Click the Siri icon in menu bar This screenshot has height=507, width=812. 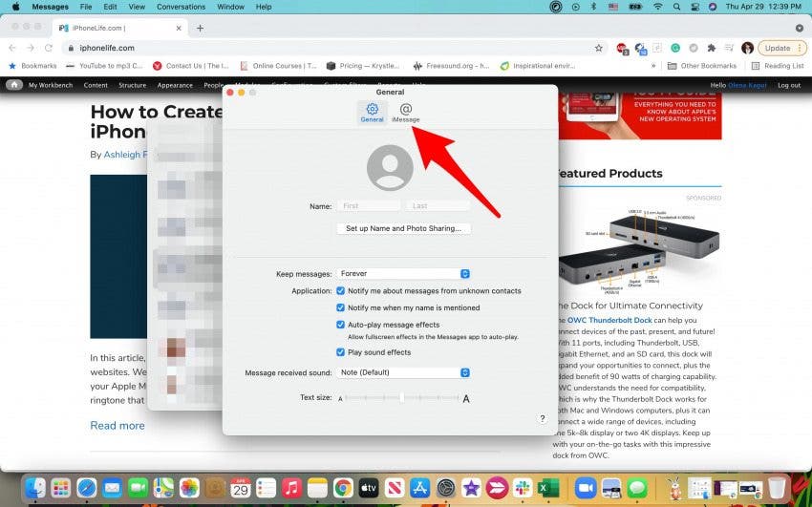[713, 7]
